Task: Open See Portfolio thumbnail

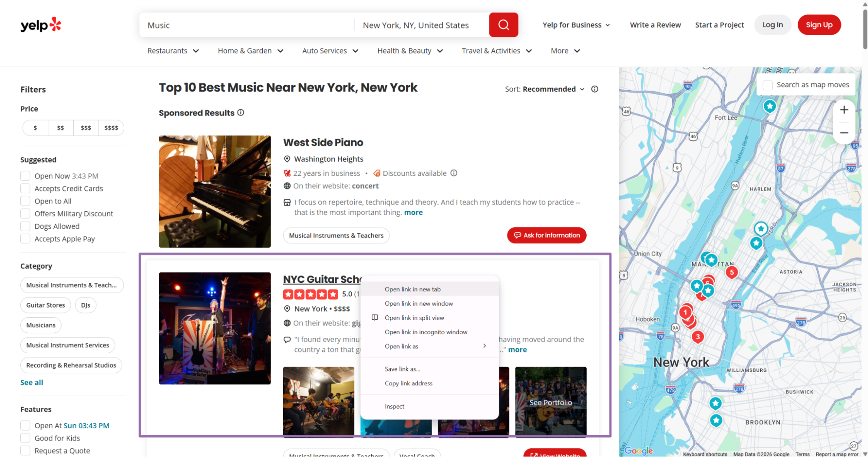Action: coord(551,401)
